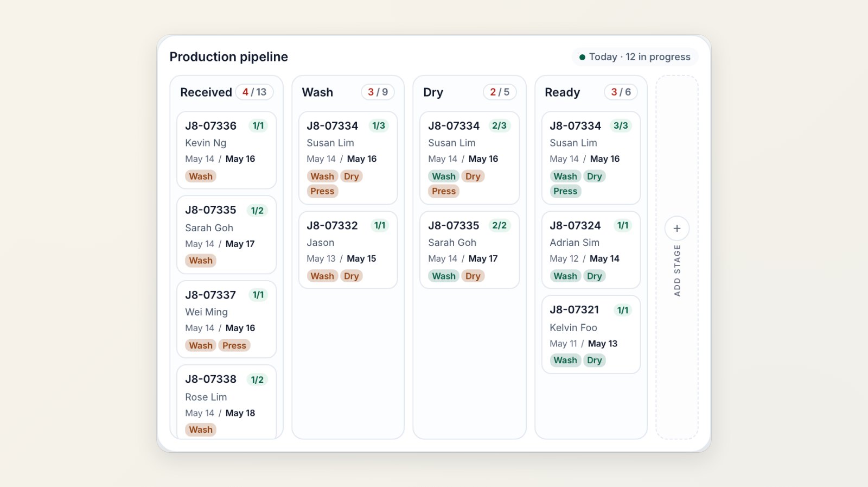Screen dimensions: 868x487
Task: Click the 2/3 progress badge on Dry J8-07334
Action: pyautogui.click(x=499, y=126)
